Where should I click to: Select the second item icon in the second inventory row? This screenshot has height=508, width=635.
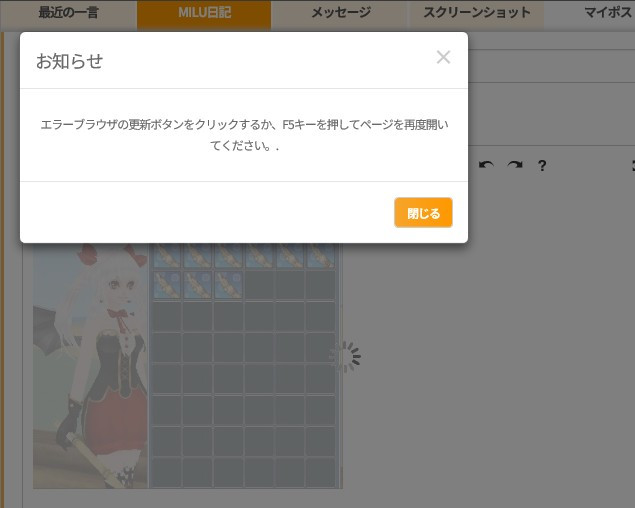(197, 286)
